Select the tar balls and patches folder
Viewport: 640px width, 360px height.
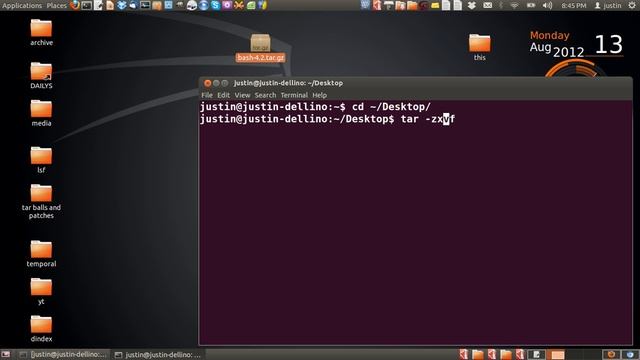pyautogui.click(x=41, y=201)
